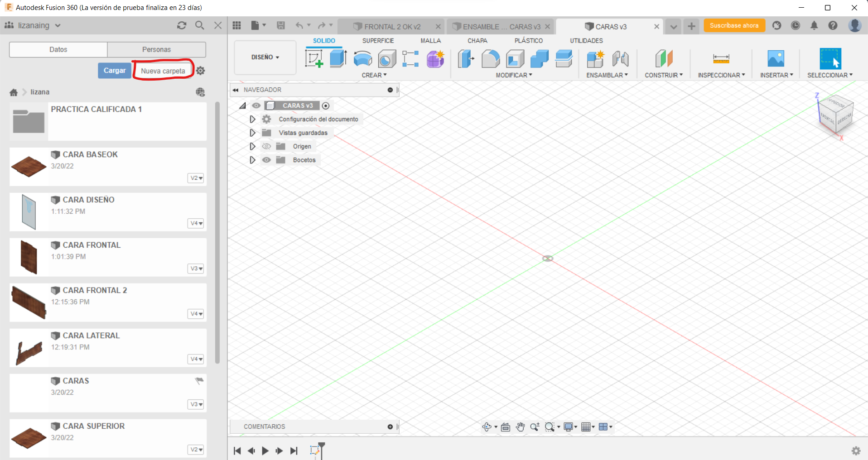Click the Rectangular Pattern tool icon

(x=410, y=59)
